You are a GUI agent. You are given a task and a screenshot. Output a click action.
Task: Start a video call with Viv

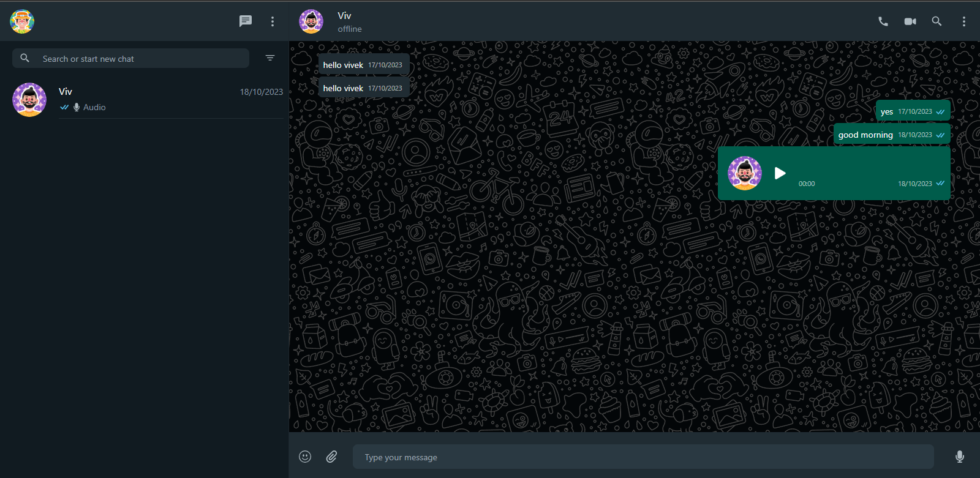point(910,21)
